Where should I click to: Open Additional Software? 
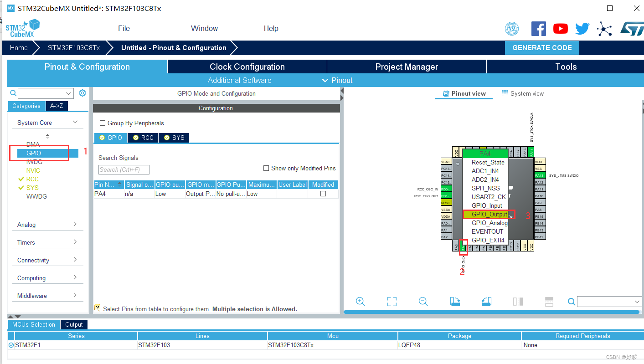point(239,80)
